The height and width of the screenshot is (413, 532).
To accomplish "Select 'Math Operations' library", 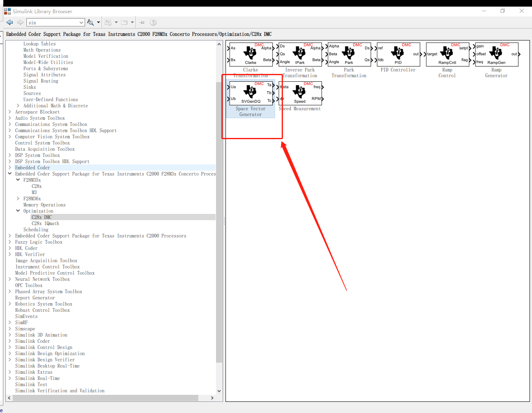I will pyautogui.click(x=42, y=50).
